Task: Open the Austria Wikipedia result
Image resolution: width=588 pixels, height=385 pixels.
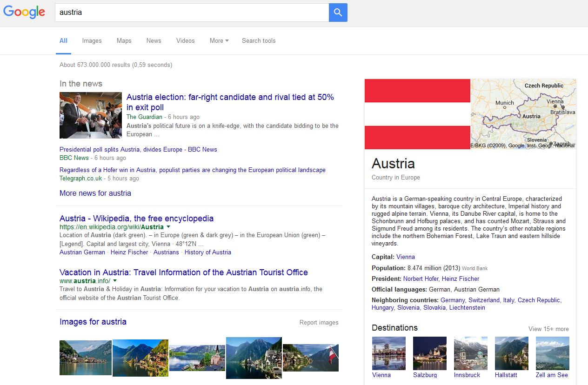Action: [136, 218]
